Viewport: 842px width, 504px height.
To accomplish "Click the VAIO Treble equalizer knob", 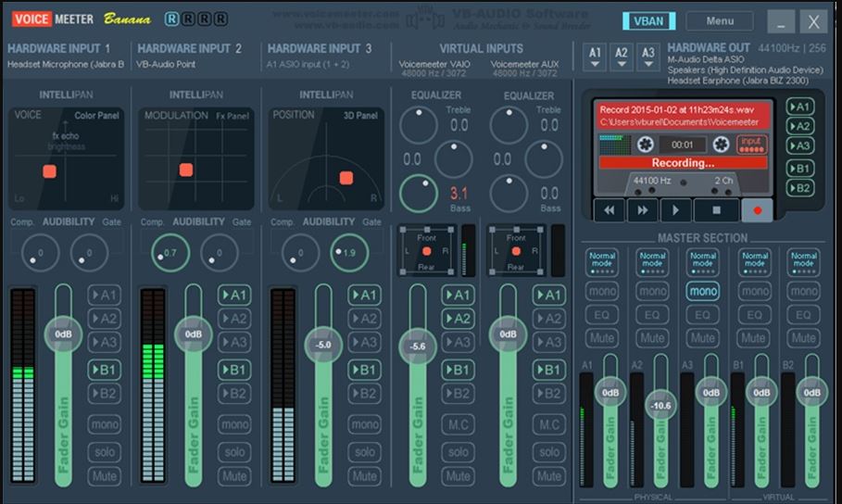I will point(419,125).
